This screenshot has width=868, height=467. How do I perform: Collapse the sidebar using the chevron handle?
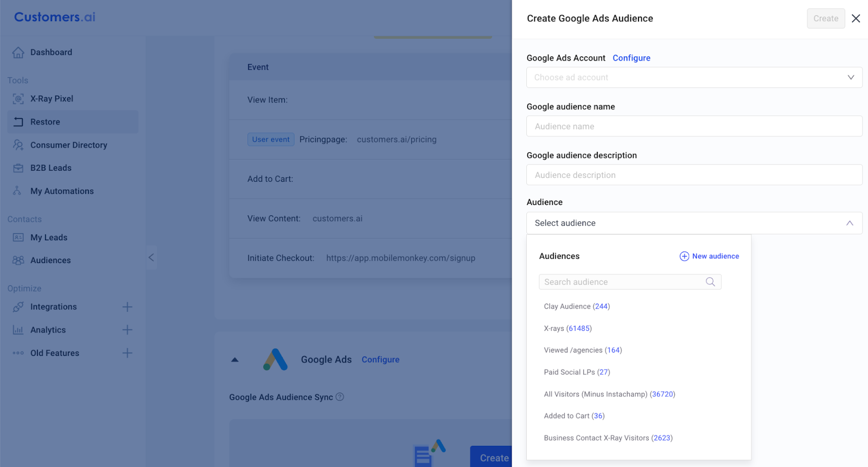click(151, 258)
